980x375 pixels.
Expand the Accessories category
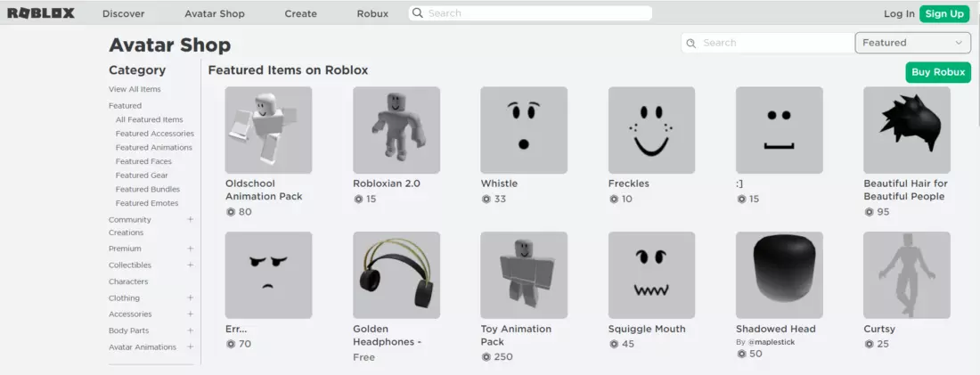coord(191,314)
